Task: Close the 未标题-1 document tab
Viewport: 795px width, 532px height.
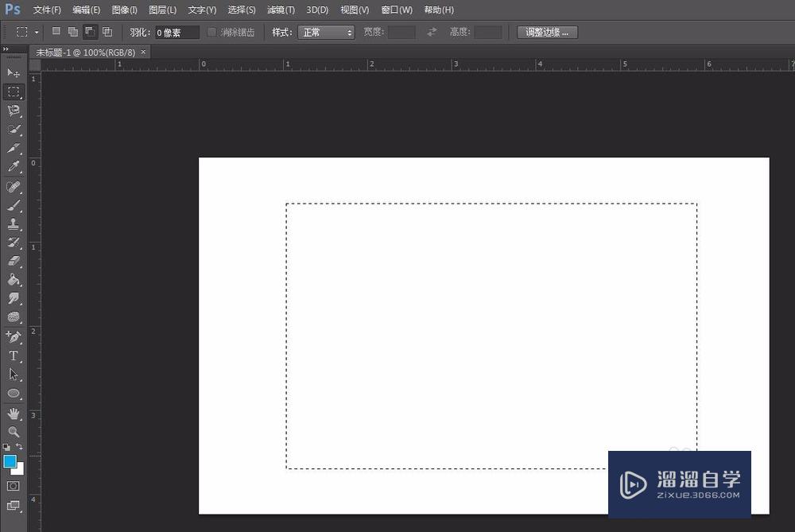Action: click(x=143, y=52)
